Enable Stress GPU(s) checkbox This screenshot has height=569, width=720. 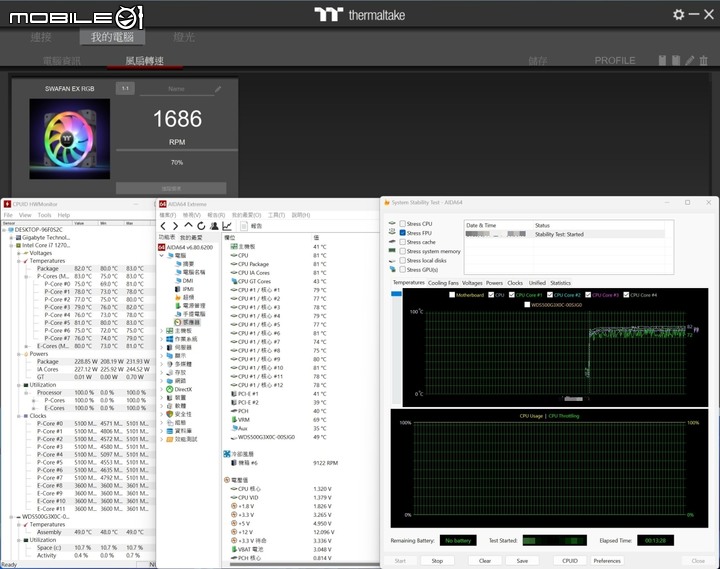[x=402, y=270]
